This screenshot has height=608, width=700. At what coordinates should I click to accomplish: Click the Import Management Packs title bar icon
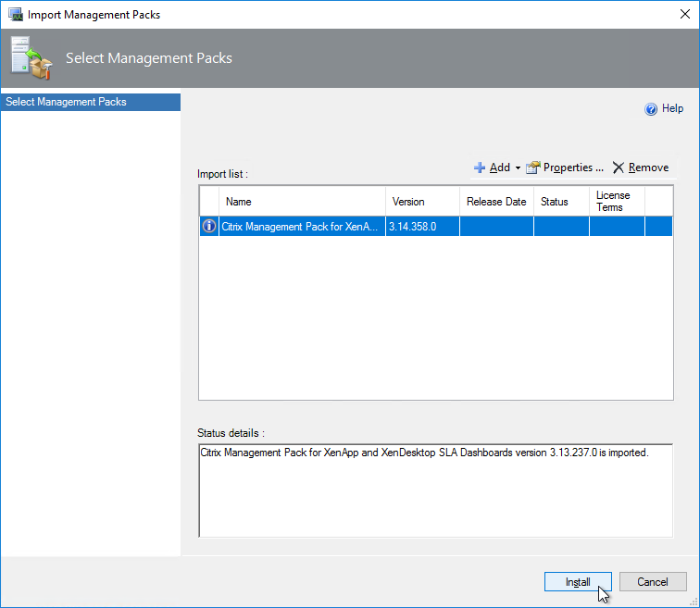[x=16, y=14]
